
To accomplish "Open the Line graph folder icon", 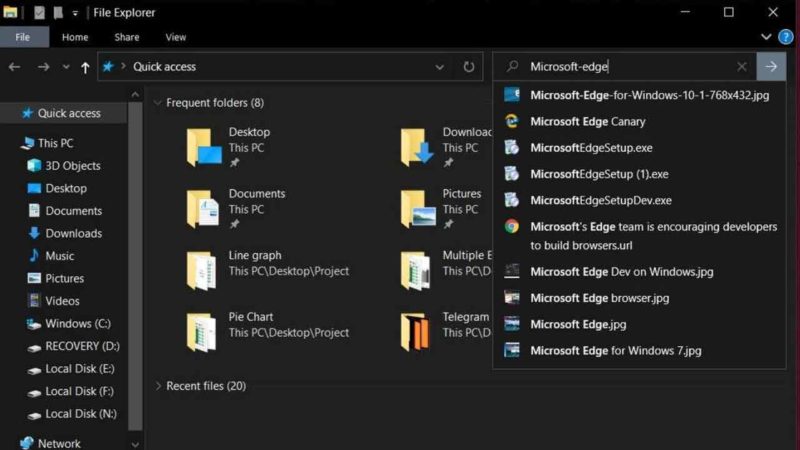I will tap(201, 270).
